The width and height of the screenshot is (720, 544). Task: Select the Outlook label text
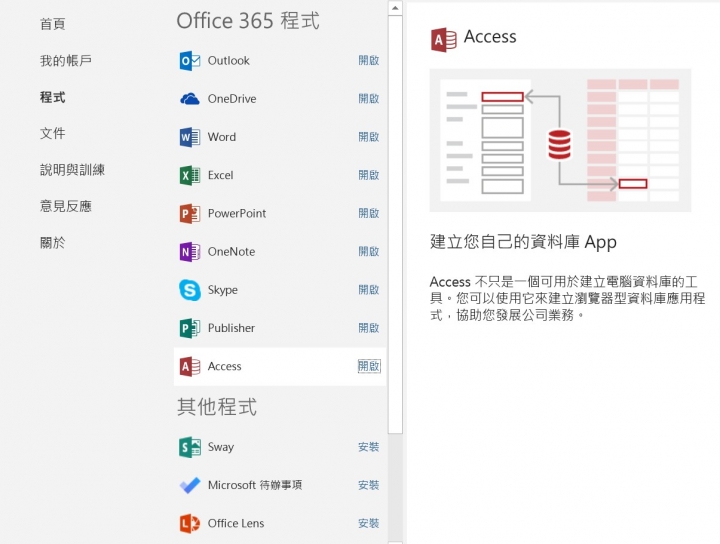point(229,61)
